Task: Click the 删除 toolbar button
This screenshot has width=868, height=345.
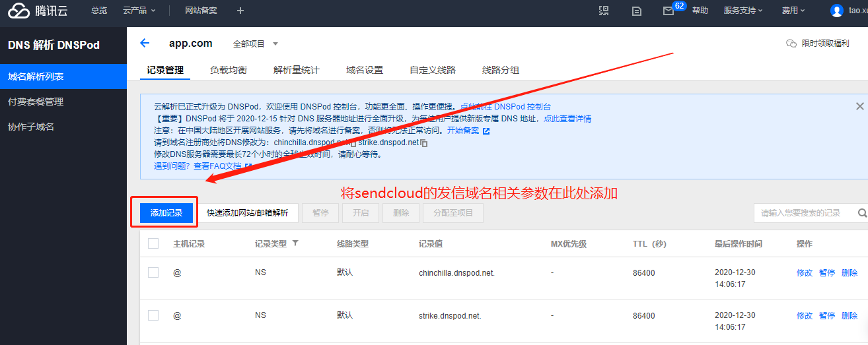Action: [401, 213]
